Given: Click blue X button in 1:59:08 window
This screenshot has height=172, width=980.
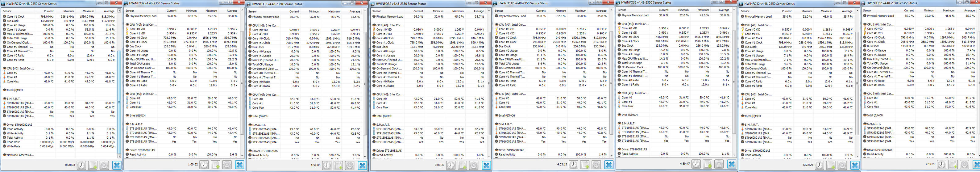Looking at the screenshot, I should 363,165.
